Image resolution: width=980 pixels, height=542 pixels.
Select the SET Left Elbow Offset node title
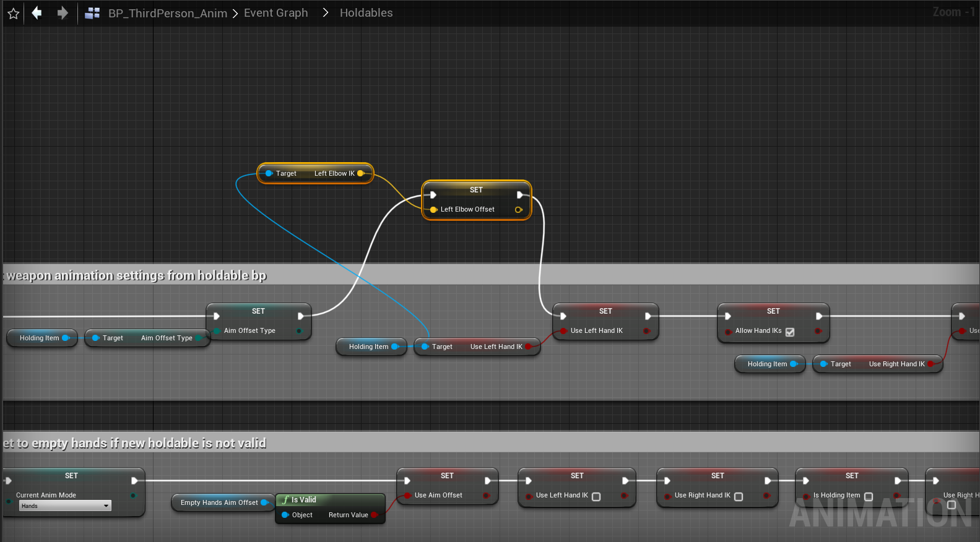(x=476, y=190)
